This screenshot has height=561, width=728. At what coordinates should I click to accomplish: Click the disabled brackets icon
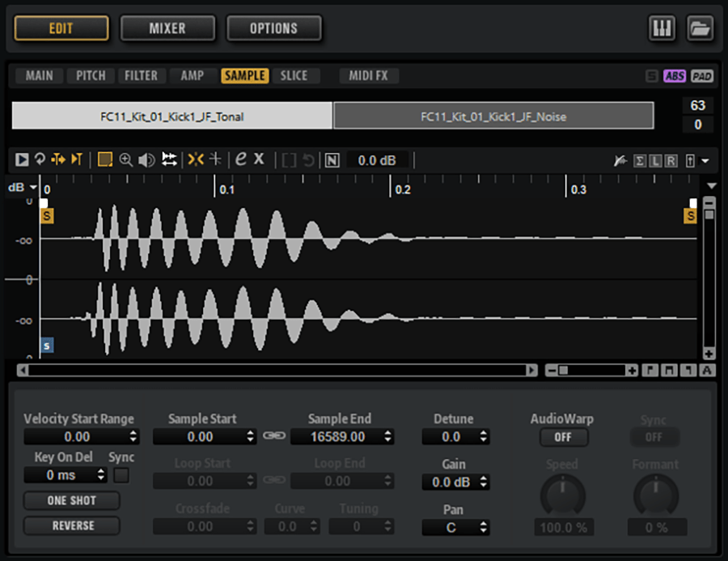289,160
